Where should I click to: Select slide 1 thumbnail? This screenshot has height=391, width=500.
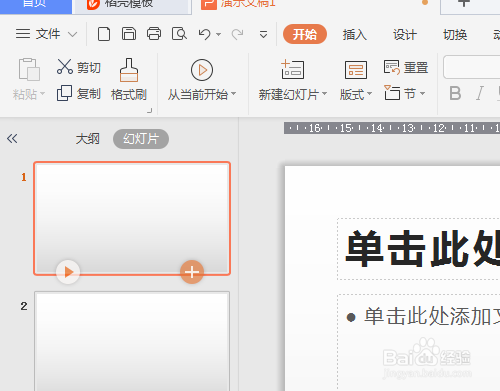pyautogui.click(x=132, y=218)
